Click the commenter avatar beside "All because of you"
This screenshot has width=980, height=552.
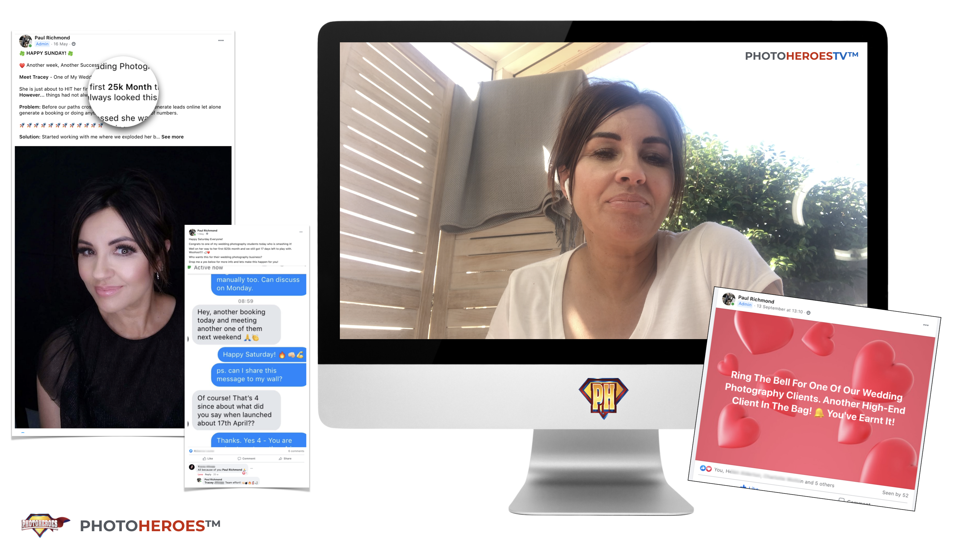pos(192,467)
